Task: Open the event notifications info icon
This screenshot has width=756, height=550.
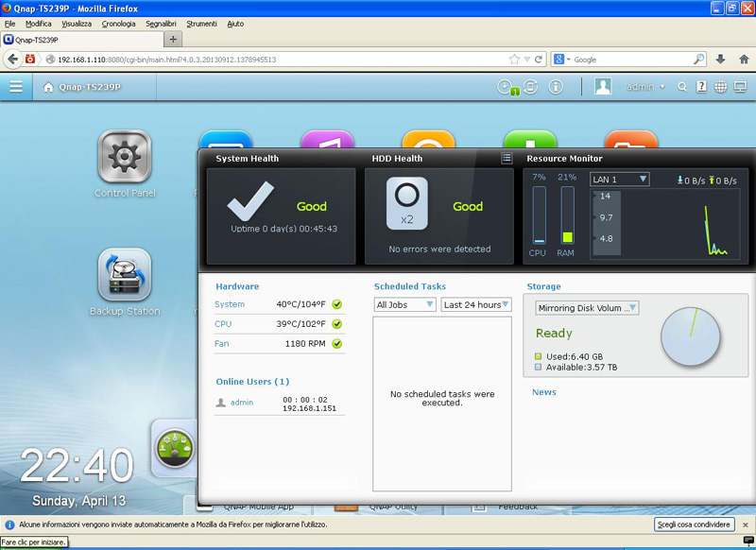Action: click(x=556, y=87)
